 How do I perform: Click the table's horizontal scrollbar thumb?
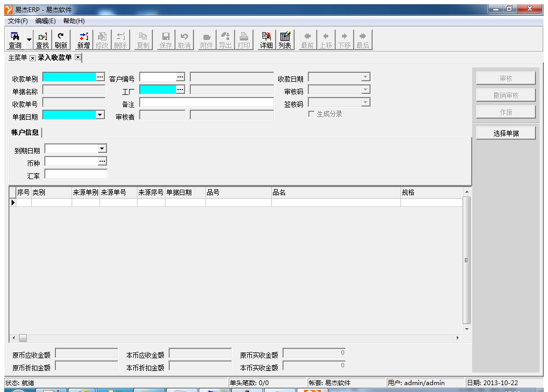pyautogui.click(x=23, y=337)
